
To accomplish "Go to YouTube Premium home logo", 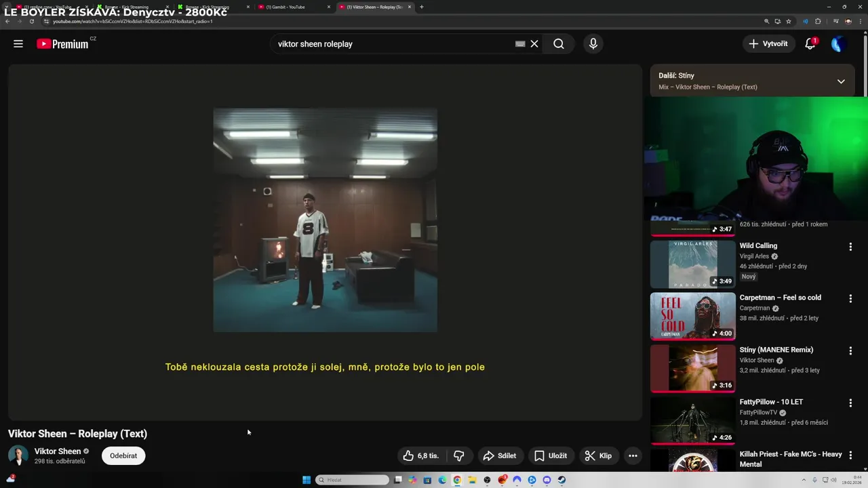I will coord(62,44).
